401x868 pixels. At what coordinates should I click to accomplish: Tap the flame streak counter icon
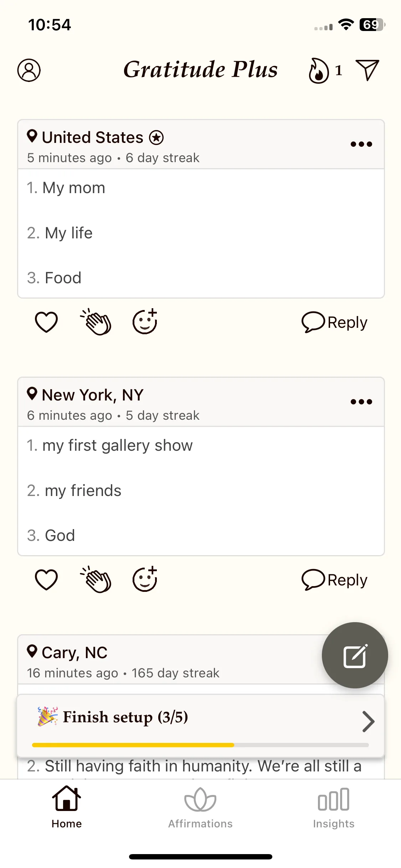(x=318, y=70)
